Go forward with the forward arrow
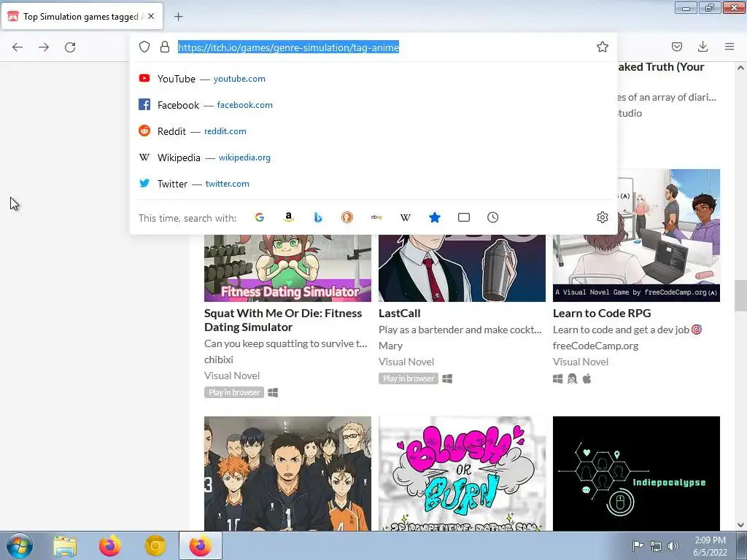This screenshot has height=560, width=747. (x=44, y=47)
